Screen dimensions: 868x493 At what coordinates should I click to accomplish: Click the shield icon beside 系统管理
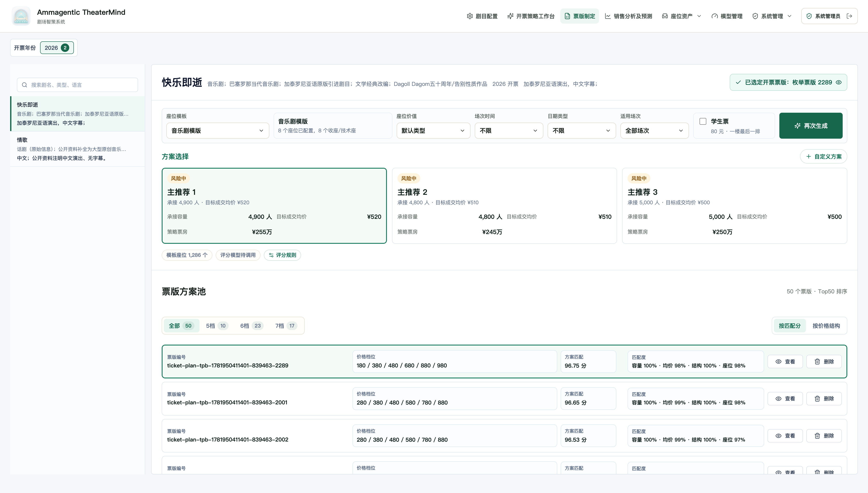[755, 16]
